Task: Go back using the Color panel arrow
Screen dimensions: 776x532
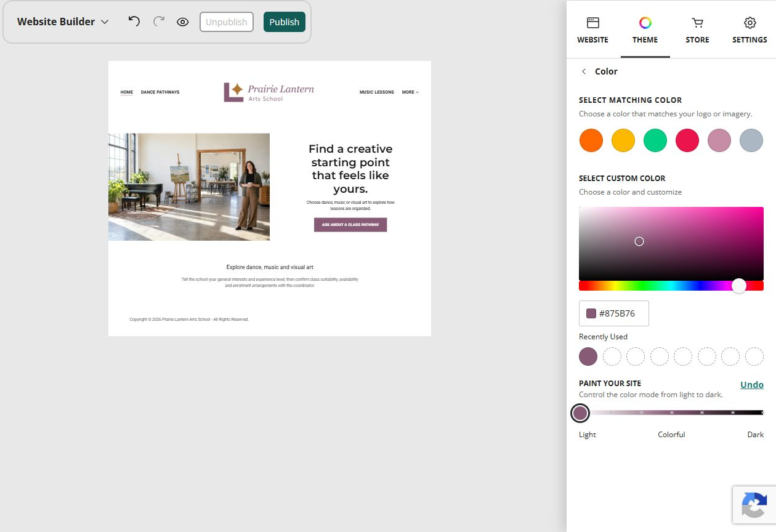Action: tap(584, 71)
